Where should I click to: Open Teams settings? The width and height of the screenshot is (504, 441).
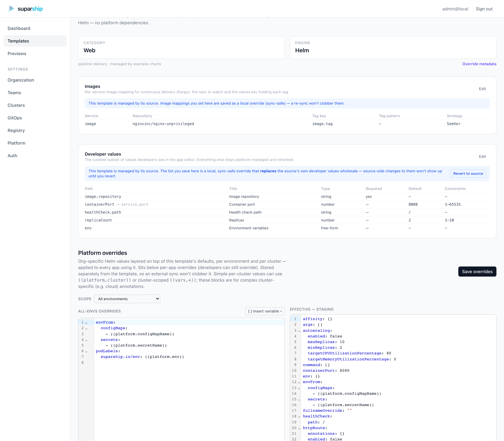pos(35,93)
